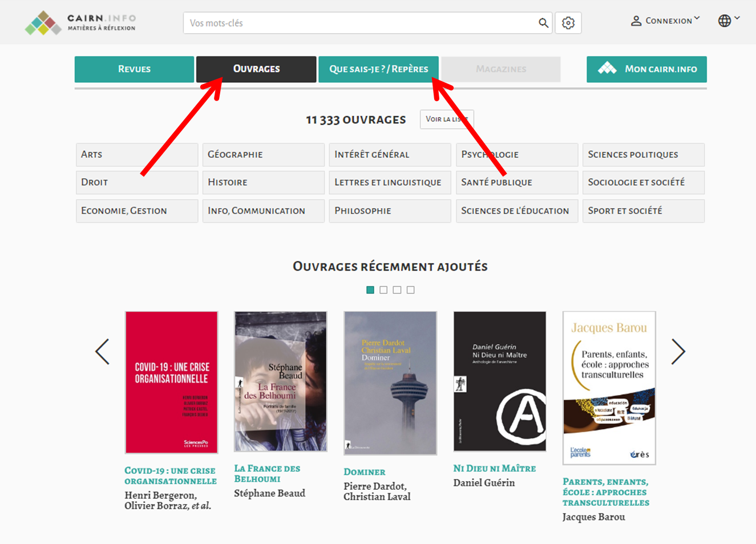Click the user profile icon
Image resolution: width=756 pixels, height=544 pixels.
(636, 21)
